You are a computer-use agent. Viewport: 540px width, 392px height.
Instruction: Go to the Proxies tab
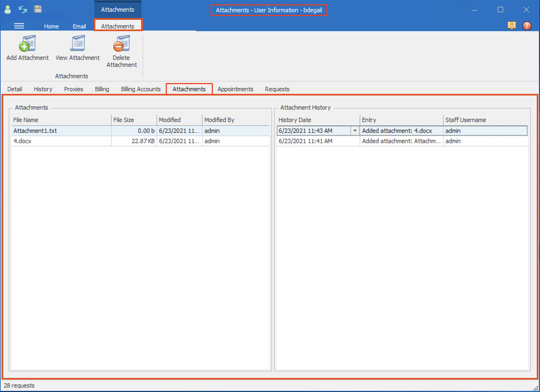click(73, 89)
